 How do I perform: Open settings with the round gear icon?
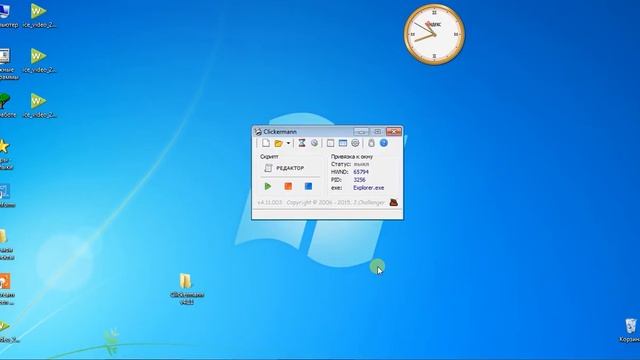(355, 143)
